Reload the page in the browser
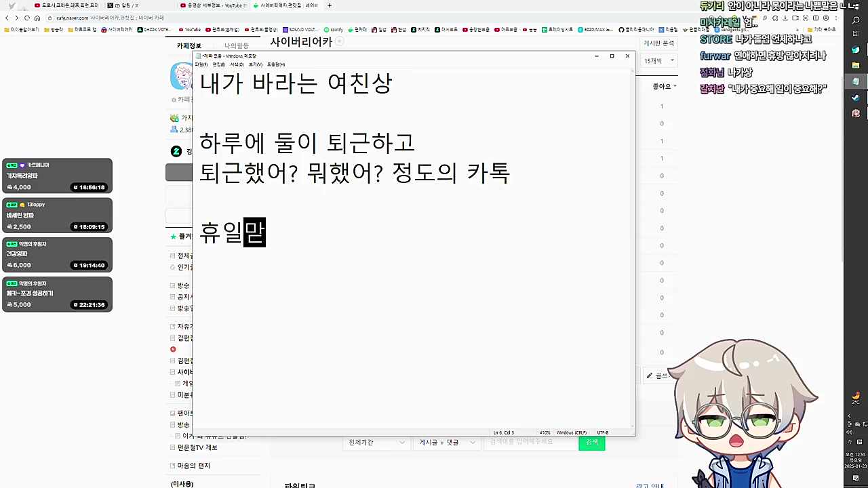 pos(27,18)
